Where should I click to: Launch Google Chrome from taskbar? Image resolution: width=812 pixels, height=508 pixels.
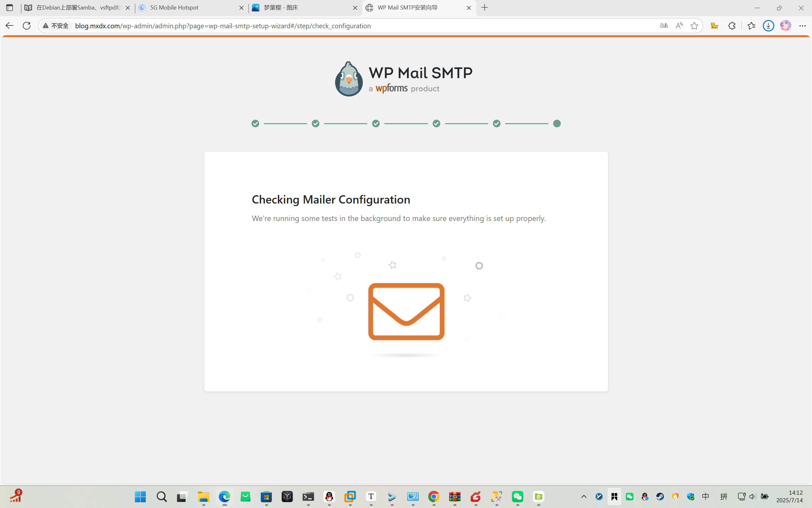(434, 497)
